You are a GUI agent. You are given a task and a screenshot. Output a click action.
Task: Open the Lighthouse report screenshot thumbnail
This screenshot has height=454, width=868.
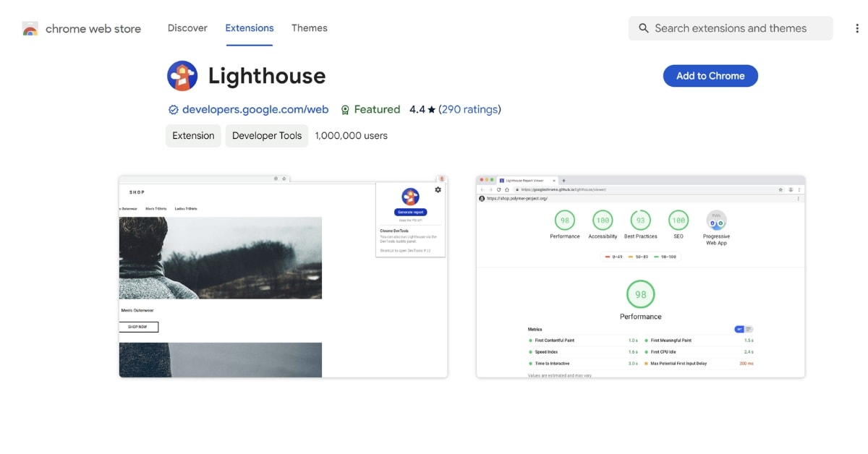641,276
